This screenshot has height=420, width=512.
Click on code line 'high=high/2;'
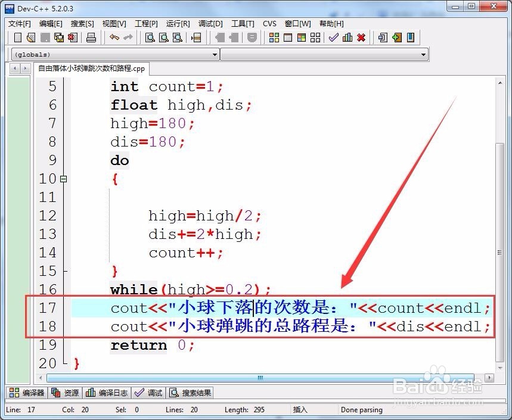204,216
